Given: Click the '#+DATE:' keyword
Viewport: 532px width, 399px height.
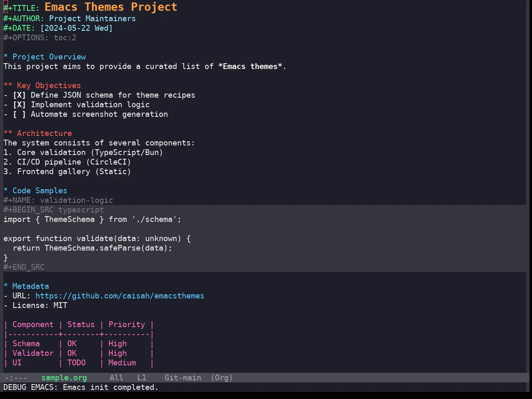Looking at the screenshot, I should click(19, 28).
